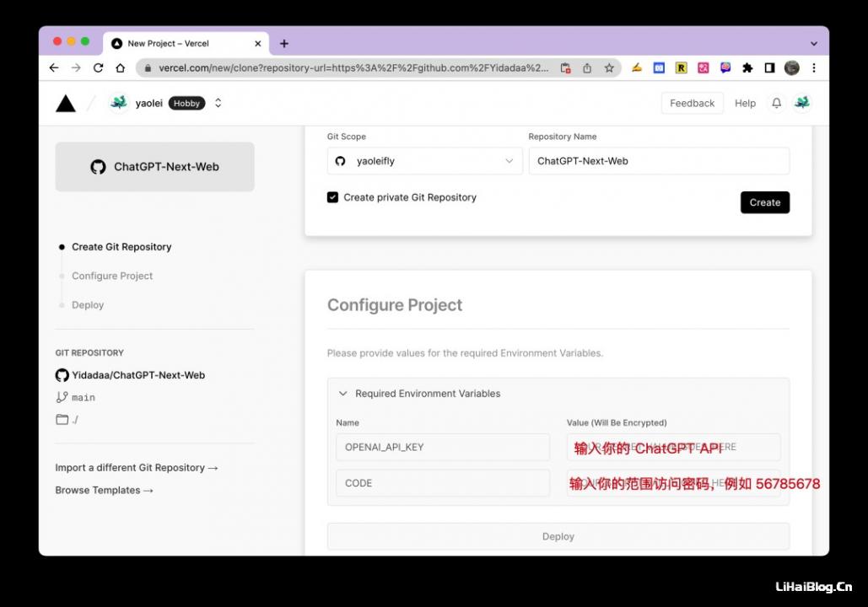
Task: Click the yellow R extension icon
Action: point(681,67)
